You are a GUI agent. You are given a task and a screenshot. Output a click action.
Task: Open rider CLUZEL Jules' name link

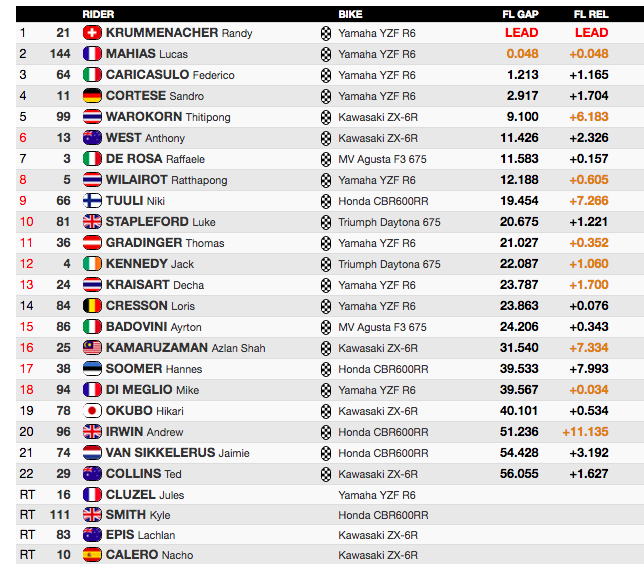(145, 495)
